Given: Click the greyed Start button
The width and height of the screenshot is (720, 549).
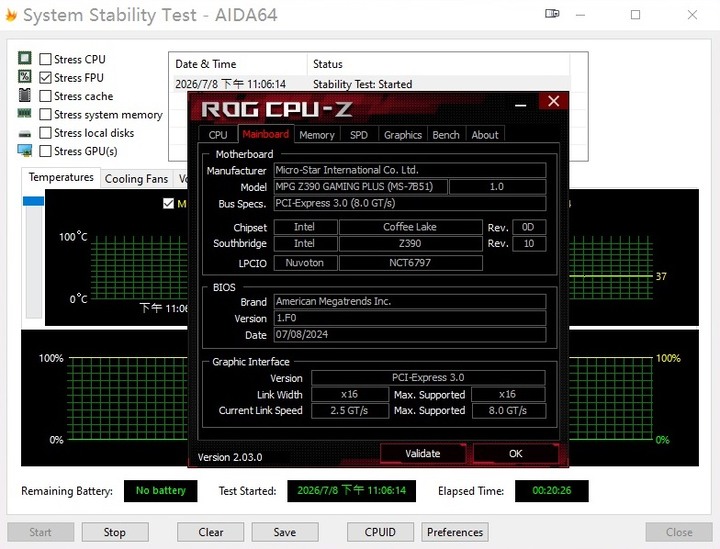Looking at the screenshot, I should click(40, 532).
